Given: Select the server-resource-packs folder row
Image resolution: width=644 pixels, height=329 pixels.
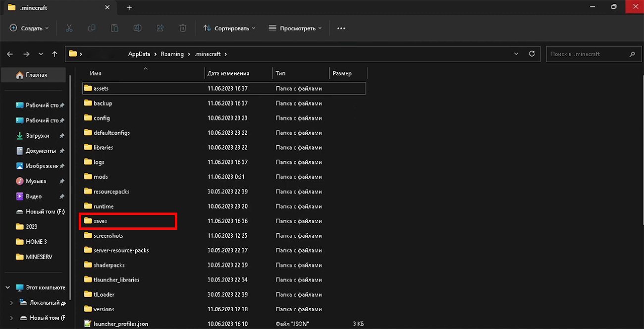Looking at the screenshot, I should 224,250.
